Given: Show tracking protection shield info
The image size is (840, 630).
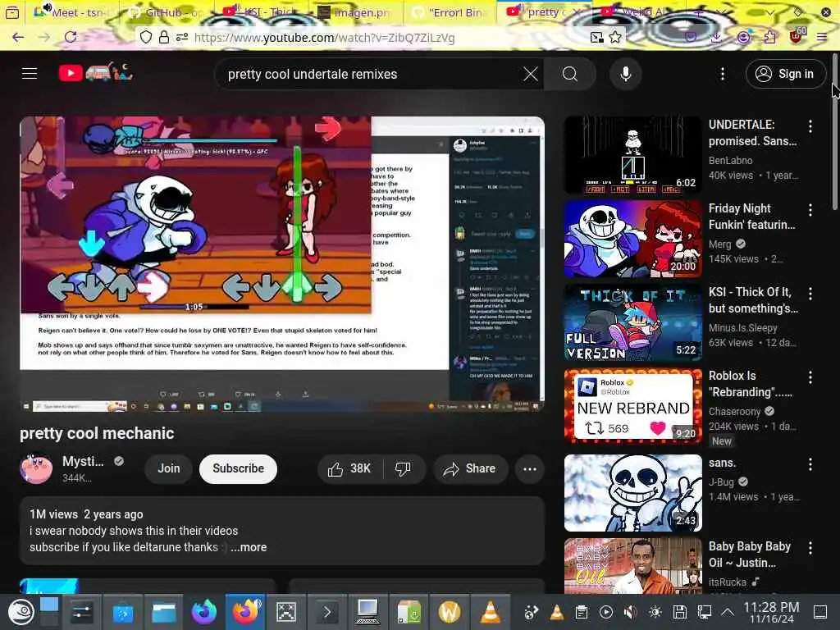Looking at the screenshot, I should click(x=146, y=37).
